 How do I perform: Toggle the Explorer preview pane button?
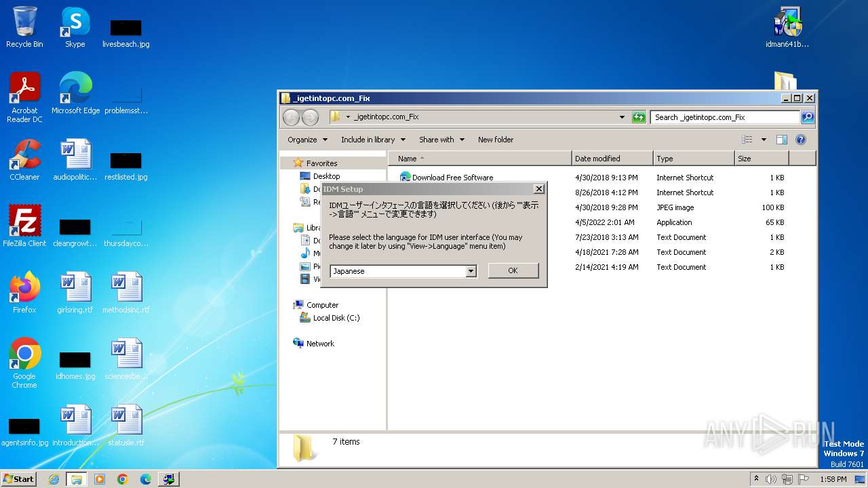coord(782,140)
